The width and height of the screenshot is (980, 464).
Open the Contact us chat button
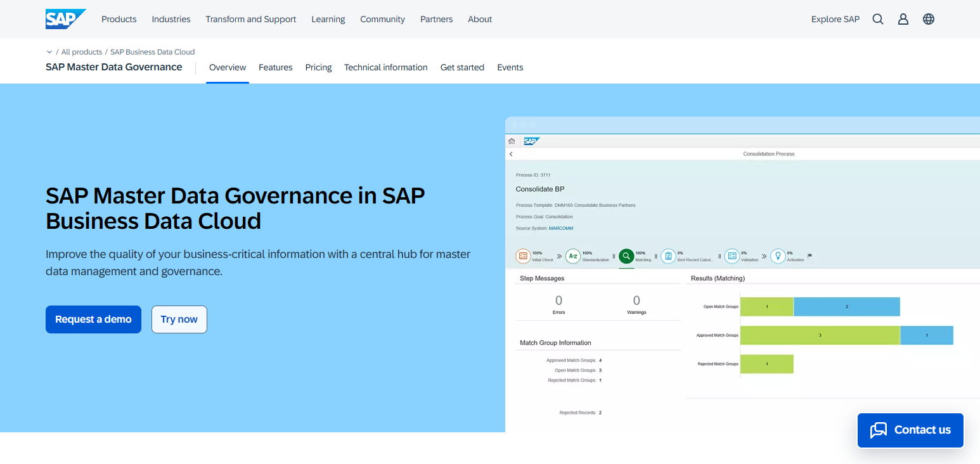point(910,430)
